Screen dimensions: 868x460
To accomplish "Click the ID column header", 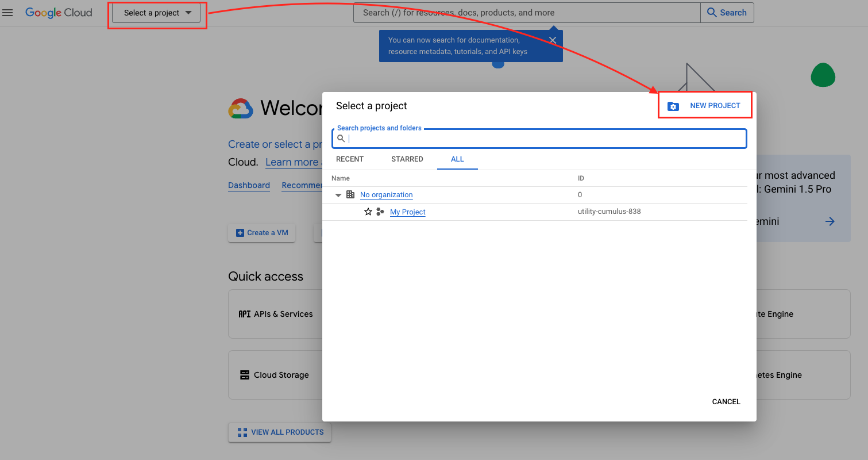I will (x=581, y=178).
